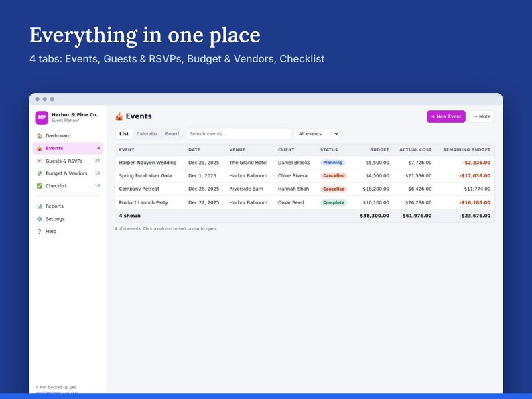Click the HP logo badge
This screenshot has width=532, height=399.
tap(42, 118)
